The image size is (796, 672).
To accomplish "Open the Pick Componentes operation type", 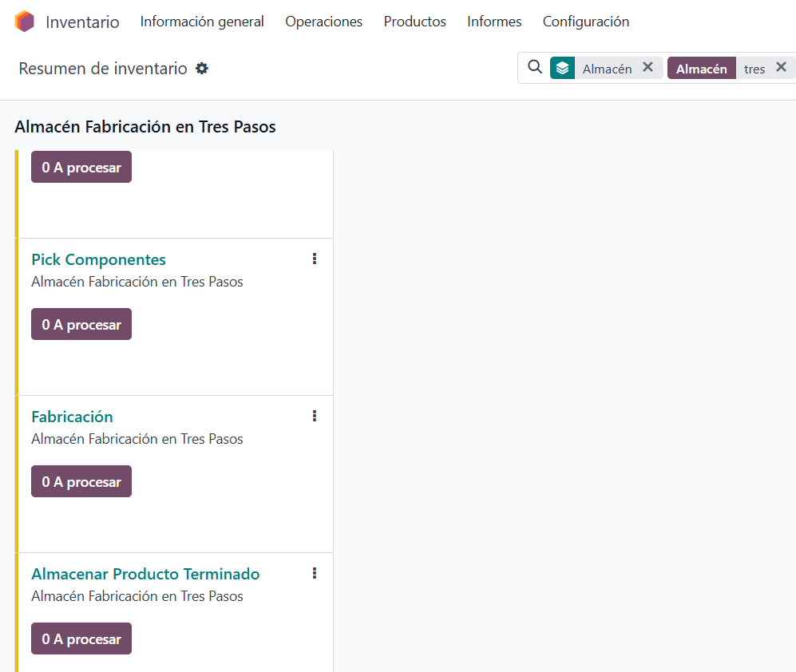I will point(98,259).
